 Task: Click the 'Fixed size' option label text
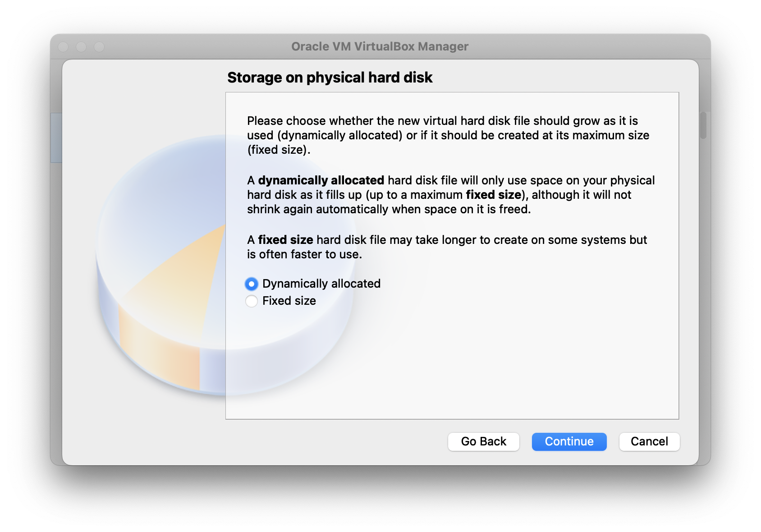[x=289, y=301]
